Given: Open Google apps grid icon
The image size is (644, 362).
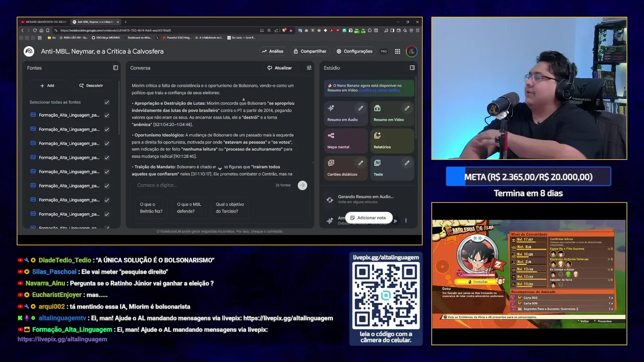Looking at the screenshot, I should click(x=397, y=51).
